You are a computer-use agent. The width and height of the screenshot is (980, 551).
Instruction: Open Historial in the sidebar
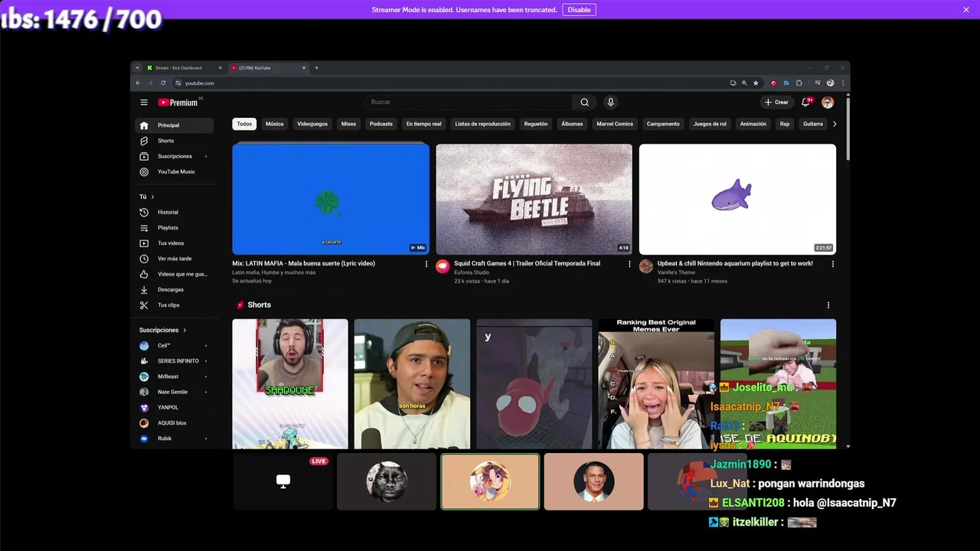point(175,212)
